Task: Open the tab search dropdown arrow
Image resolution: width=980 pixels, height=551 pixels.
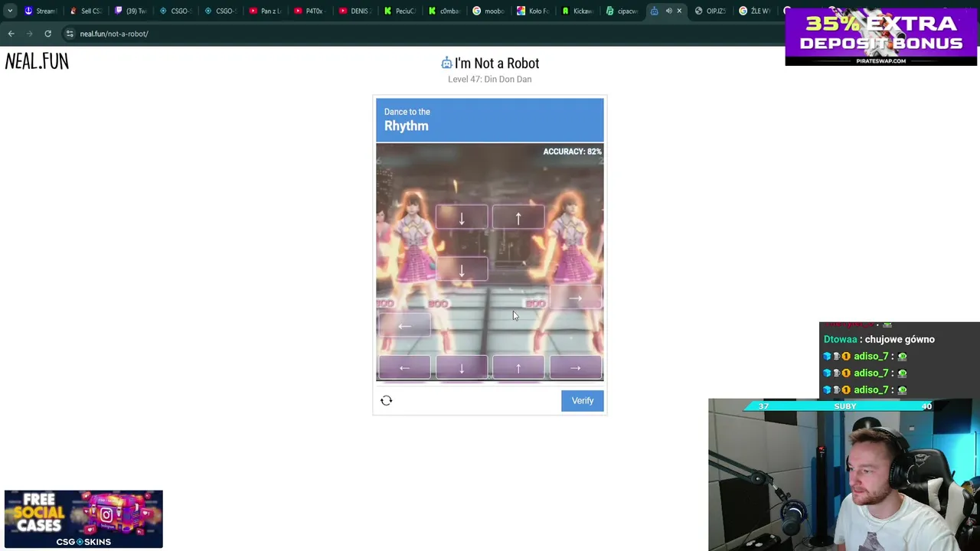Action: click(x=9, y=11)
